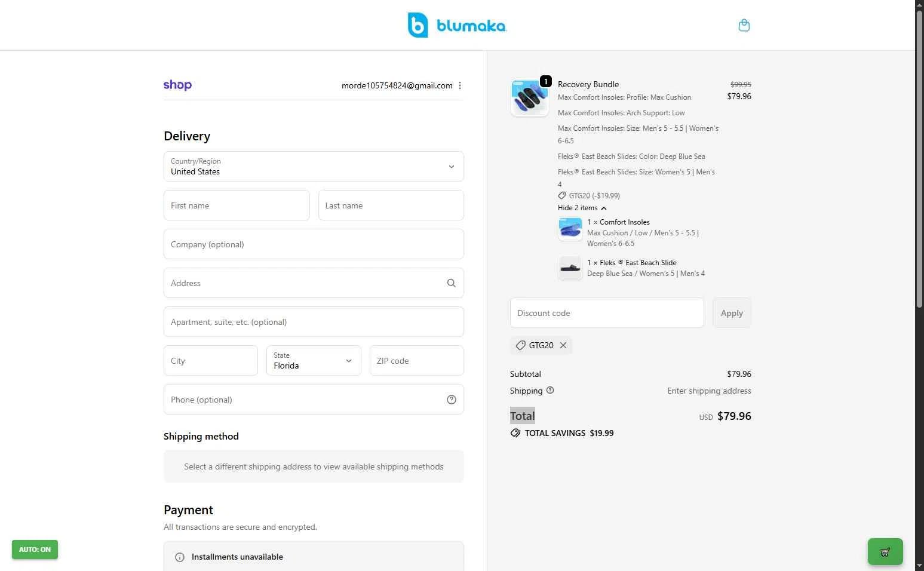Click the Discount code field
The image size is (924, 571).
click(x=607, y=313)
